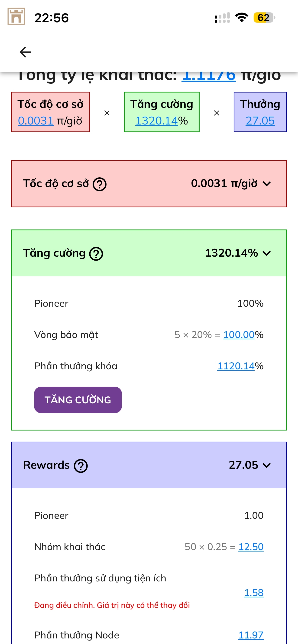Screen dimensions: 298x644
Task: Collapse the Rewards 27.05 section chevron
Action: click(267, 465)
